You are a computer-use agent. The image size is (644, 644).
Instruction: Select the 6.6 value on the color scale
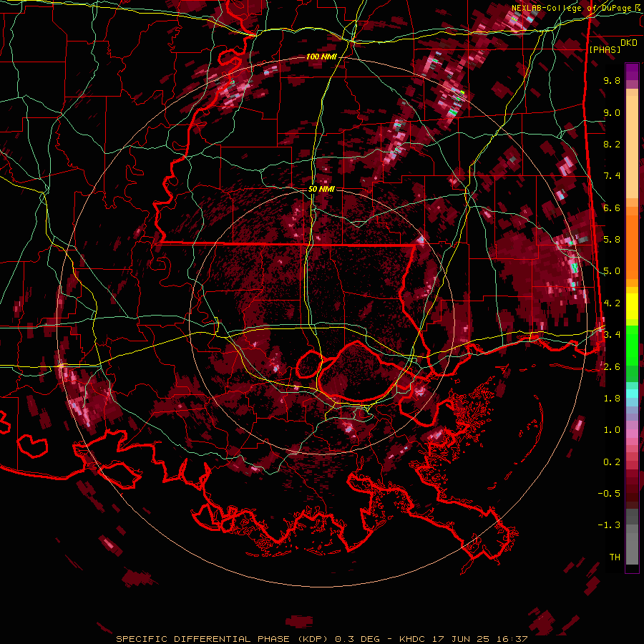612,208
